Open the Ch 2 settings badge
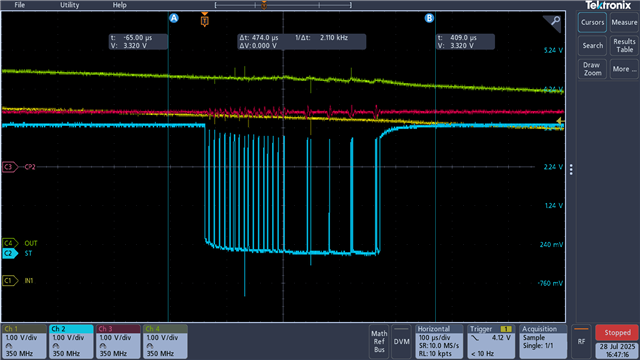 pos(71,342)
